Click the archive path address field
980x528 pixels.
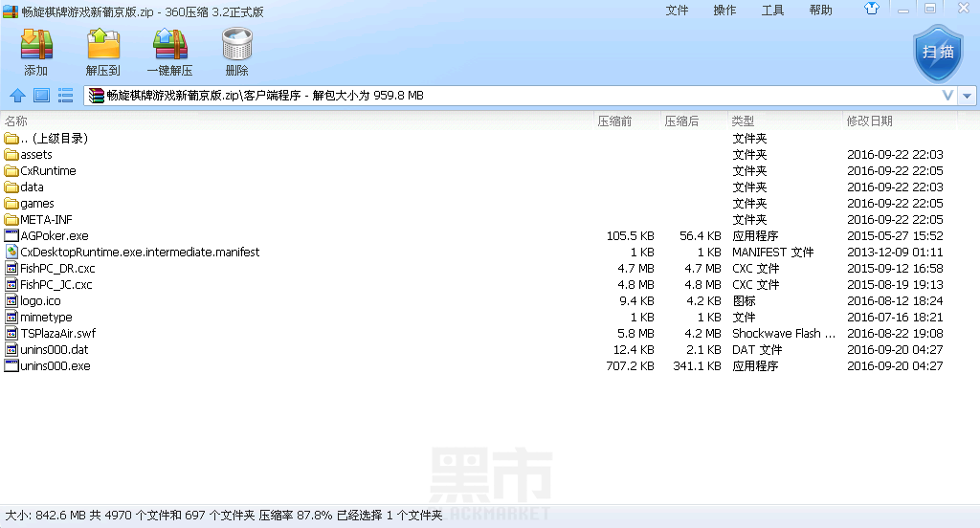coord(520,96)
